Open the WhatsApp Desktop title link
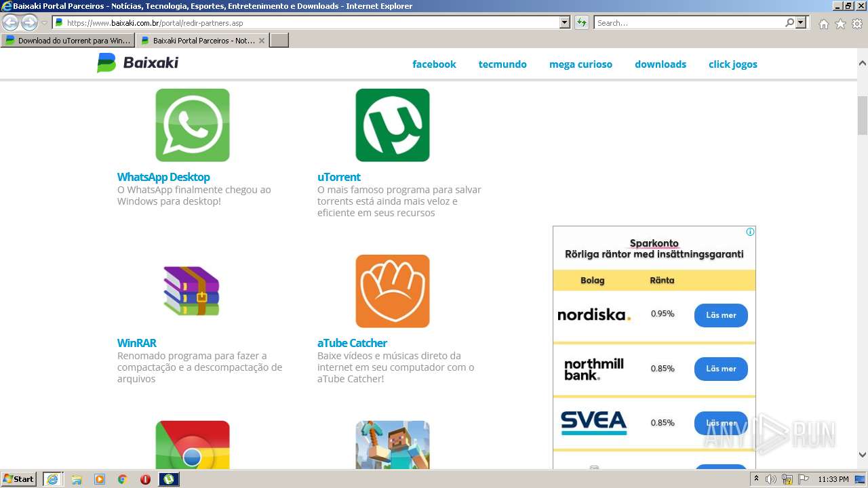 pos(163,177)
